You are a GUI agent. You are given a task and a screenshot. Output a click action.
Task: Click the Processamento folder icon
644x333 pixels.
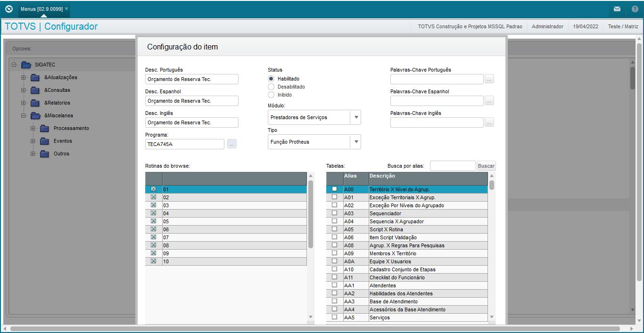(x=45, y=128)
